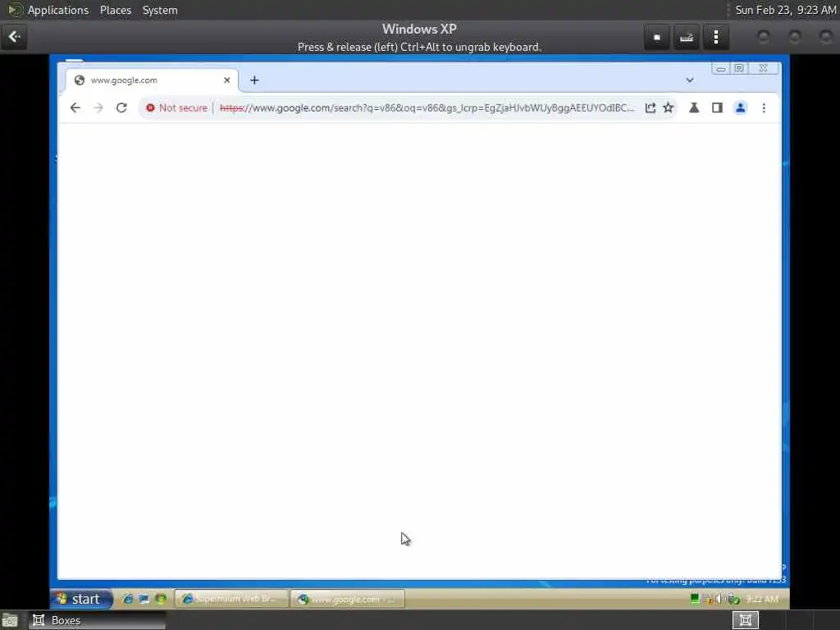Click the show desktop icon in bottom panel
The image size is (840, 630).
[x=9, y=621]
